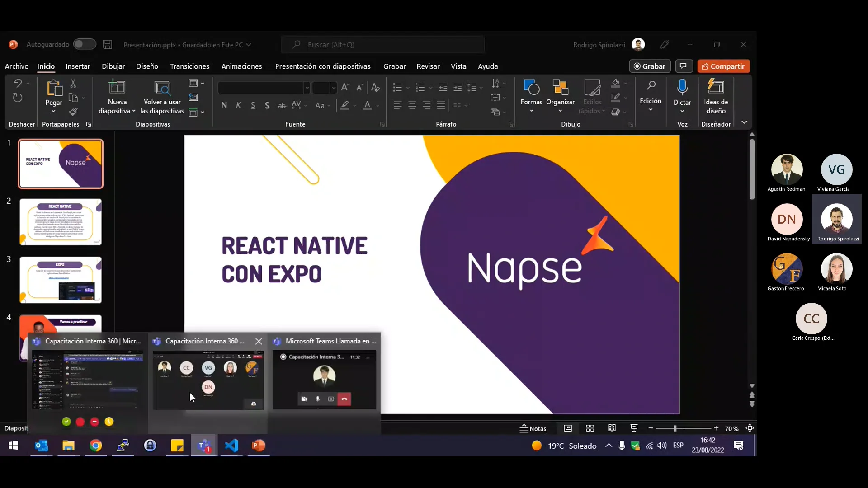Switch to the Diseño tab
The width and height of the screenshot is (868, 488).
(x=147, y=66)
